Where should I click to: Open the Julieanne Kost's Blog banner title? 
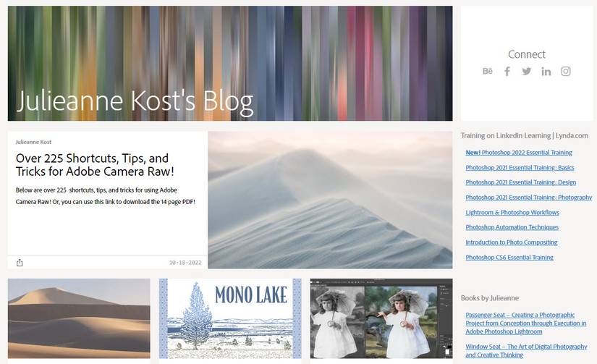(135, 101)
